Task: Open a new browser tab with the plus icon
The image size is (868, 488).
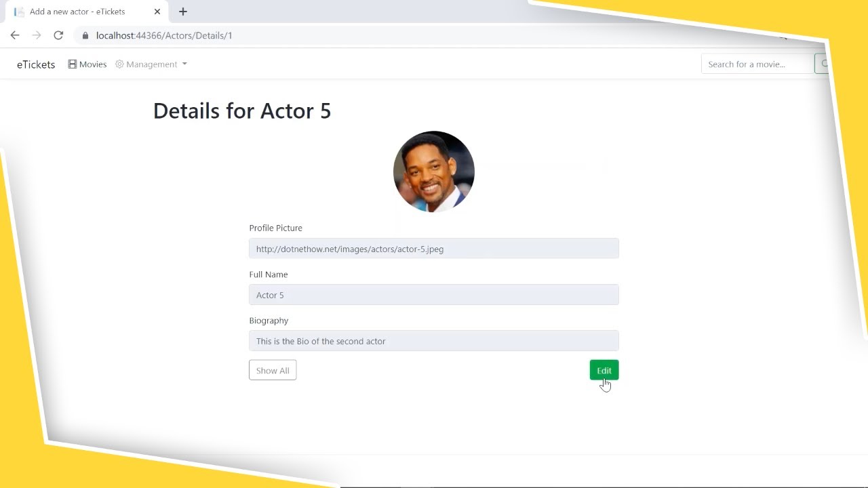Action: pyautogui.click(x=183, y=12)
